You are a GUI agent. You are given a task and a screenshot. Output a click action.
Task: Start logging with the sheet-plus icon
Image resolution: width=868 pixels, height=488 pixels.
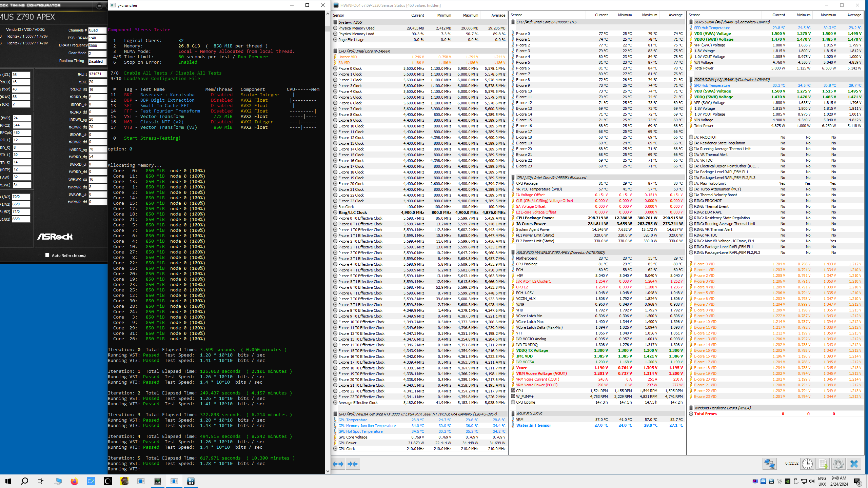pos(823,464)
